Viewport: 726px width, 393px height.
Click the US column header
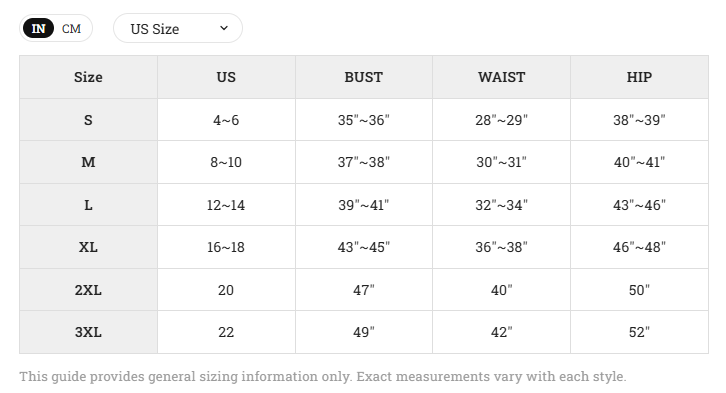[226, 77]
